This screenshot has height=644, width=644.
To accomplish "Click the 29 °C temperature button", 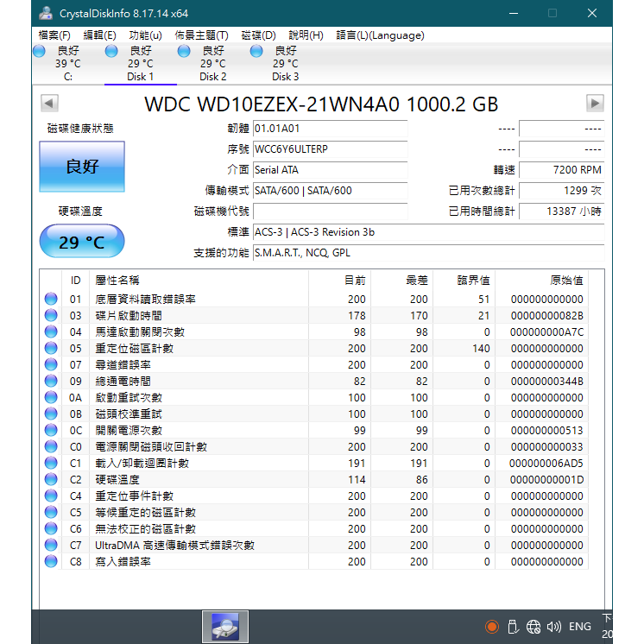I will pos(82,241).
